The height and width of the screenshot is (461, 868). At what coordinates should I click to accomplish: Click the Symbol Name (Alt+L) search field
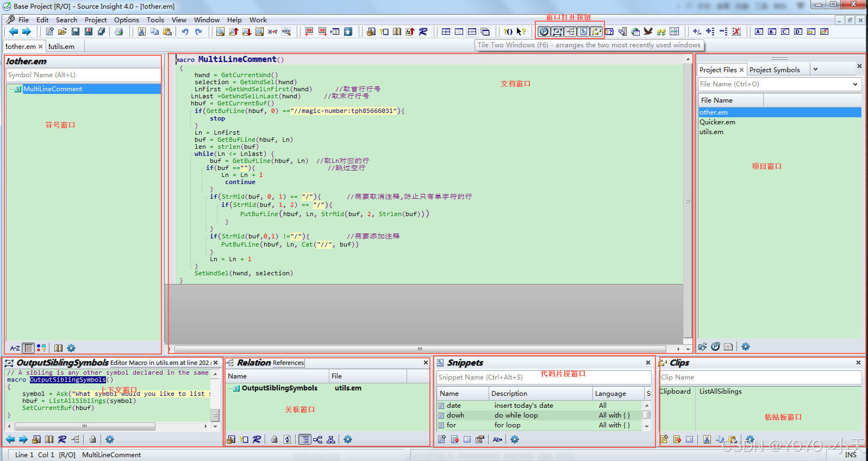click(x=84, y=75)
